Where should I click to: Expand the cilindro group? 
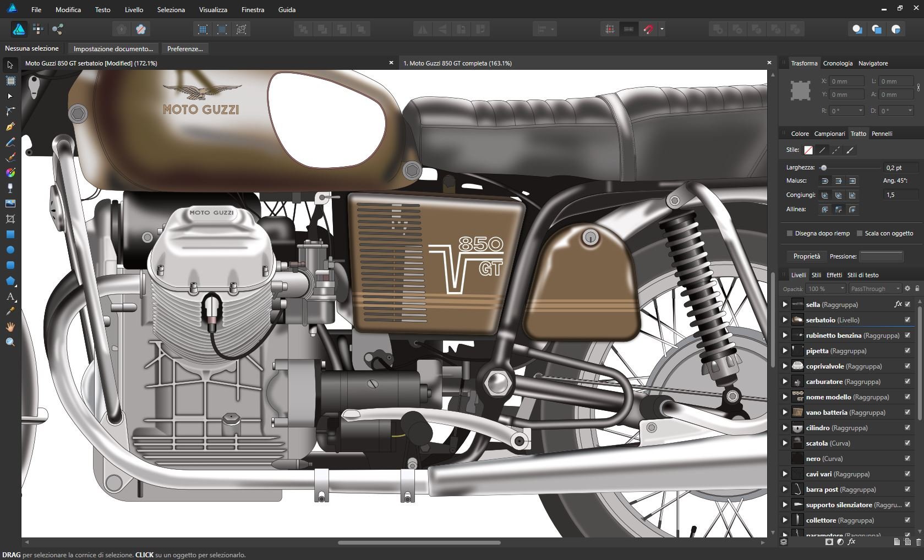[x=785, y=427]
